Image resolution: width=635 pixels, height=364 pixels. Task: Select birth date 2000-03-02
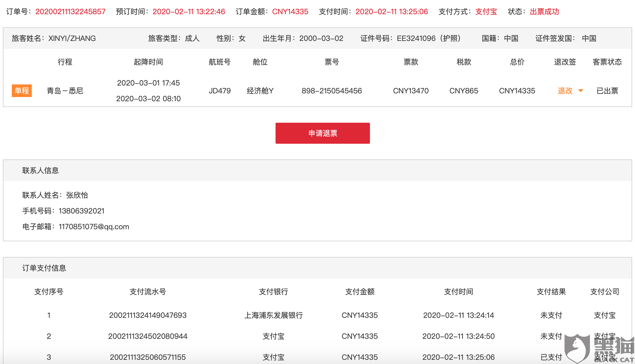(321, 38)
